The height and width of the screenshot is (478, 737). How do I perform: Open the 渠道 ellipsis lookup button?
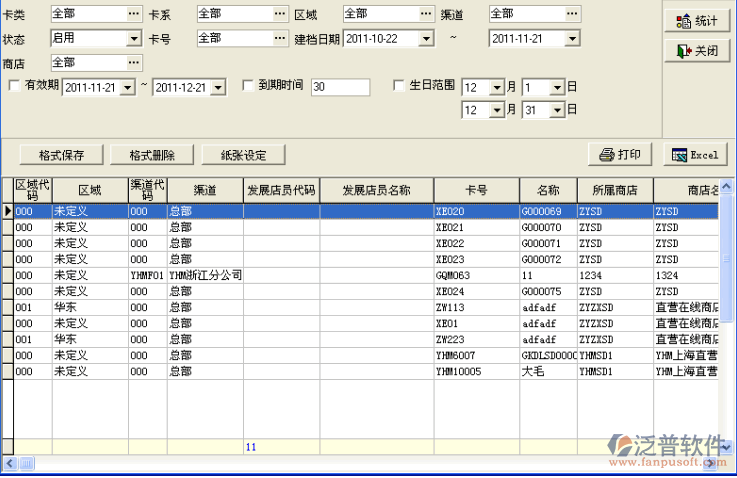[572, 13]
